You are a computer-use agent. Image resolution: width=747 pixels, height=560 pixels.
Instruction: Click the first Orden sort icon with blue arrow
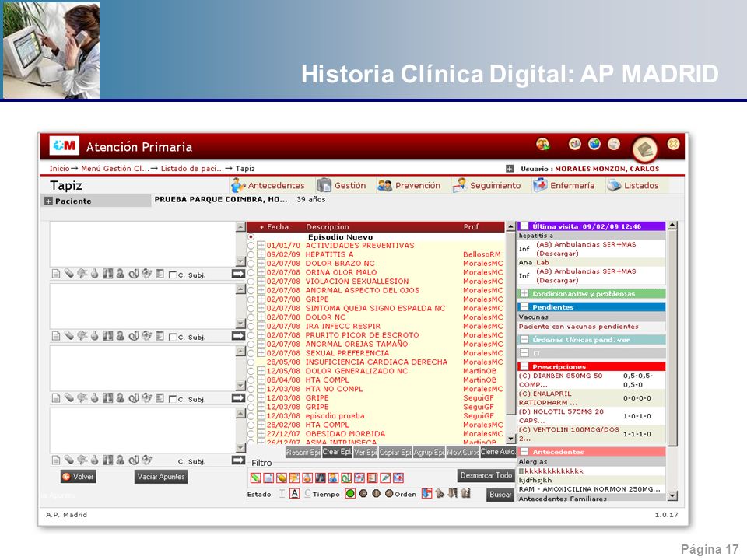coord(427,493)
